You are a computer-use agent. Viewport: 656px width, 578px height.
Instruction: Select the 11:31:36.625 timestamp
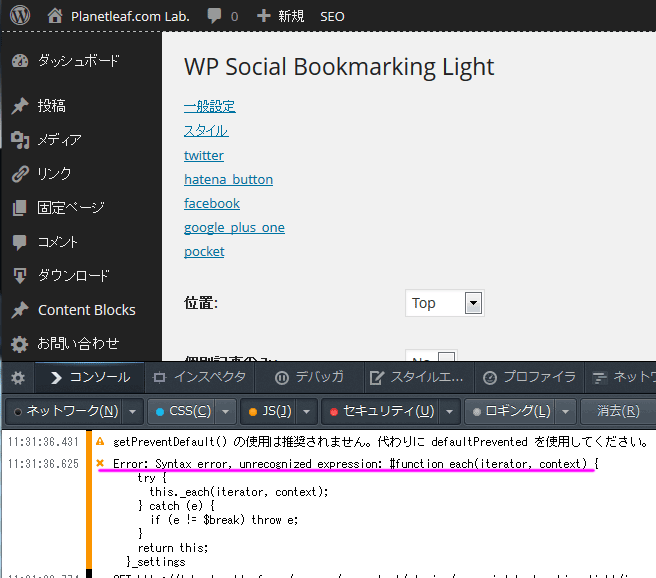[x=44, y=464]
